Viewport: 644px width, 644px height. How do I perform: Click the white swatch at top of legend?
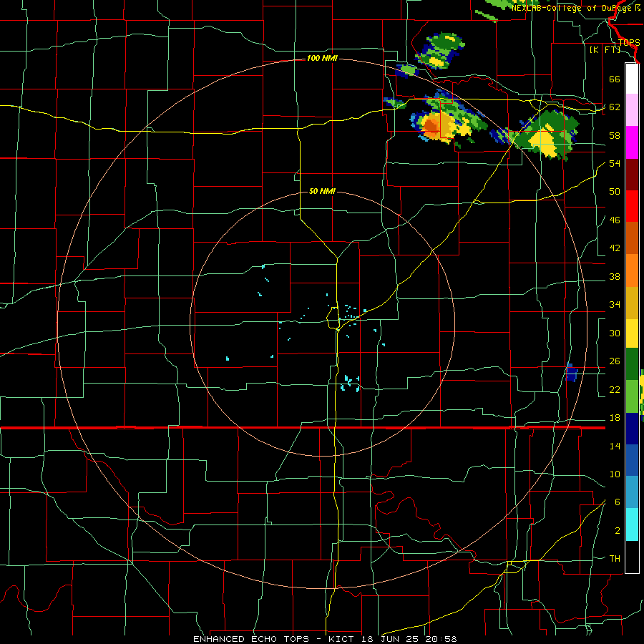[632, 79]
